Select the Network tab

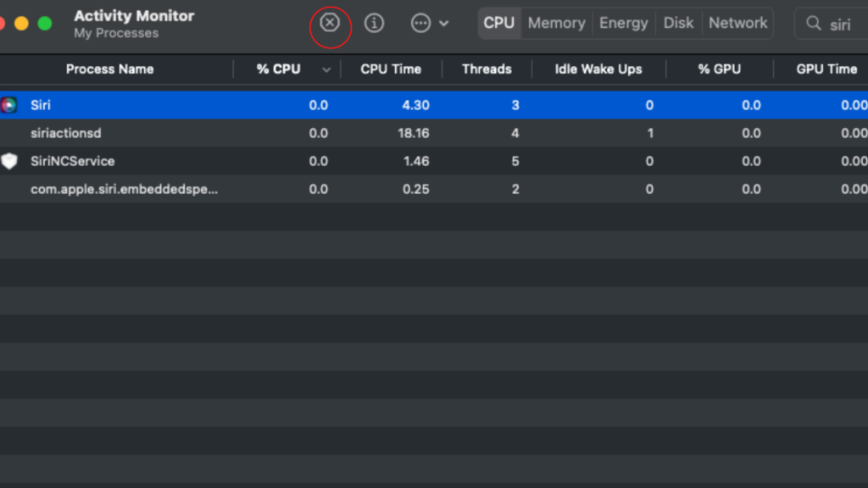tap(738, 23)
